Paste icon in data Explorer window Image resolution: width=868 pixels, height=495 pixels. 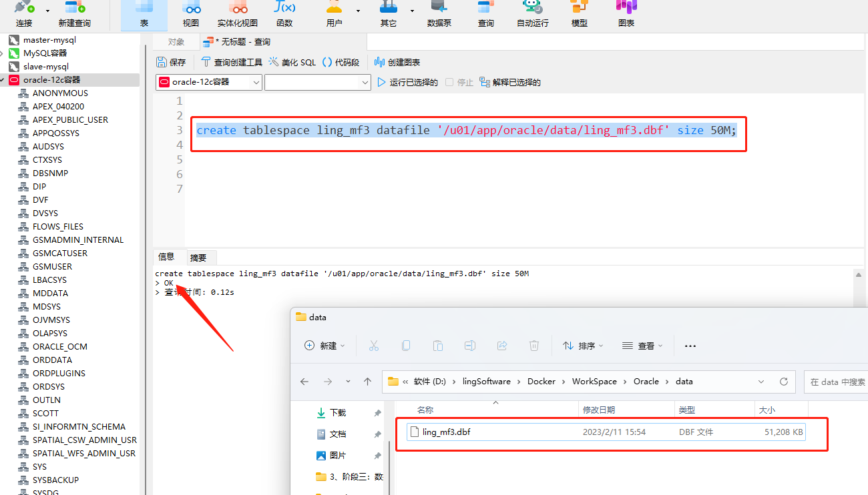tap(438, 346)
